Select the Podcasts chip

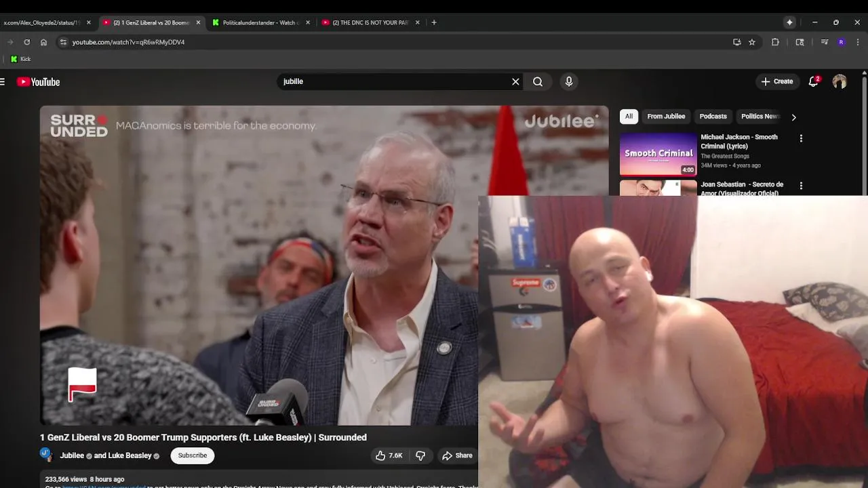[x=713, y=117]
